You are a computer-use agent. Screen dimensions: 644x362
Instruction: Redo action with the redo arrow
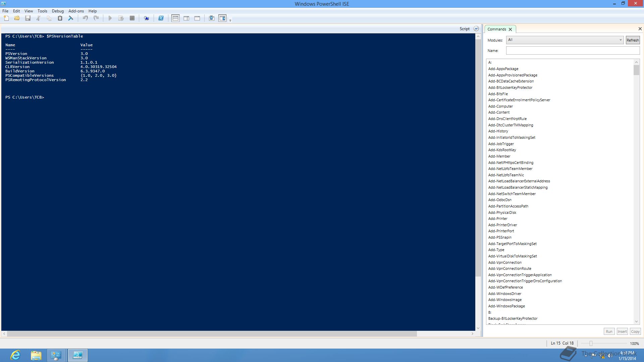(96, 18)
